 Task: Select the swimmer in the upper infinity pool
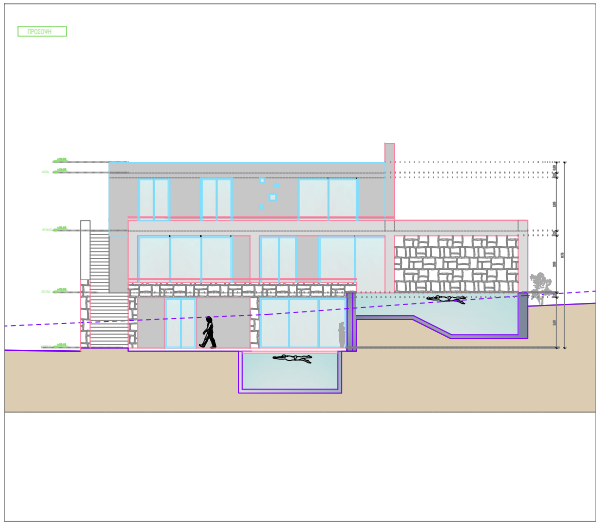(447, 299)
